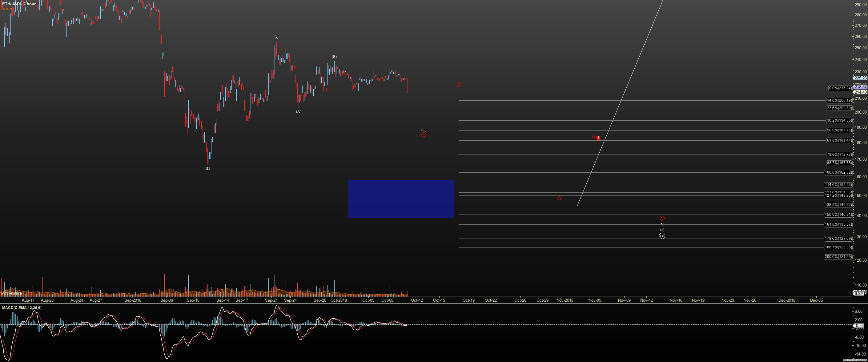The image size is (868, 362).
Task: Click the -0.56 MACD value tag
Action: coord(859,326)
